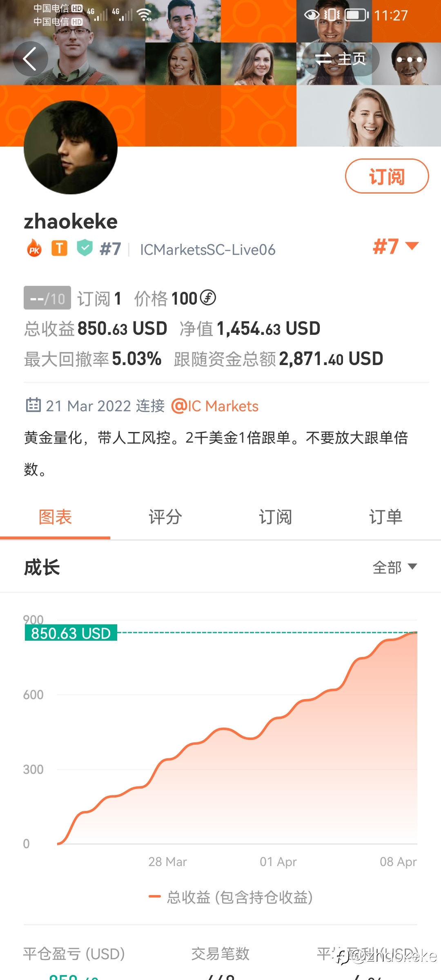Viewport: 441px width, 980px height.
Task: Open the three-dots more menu
Action: tap(409, 60)
